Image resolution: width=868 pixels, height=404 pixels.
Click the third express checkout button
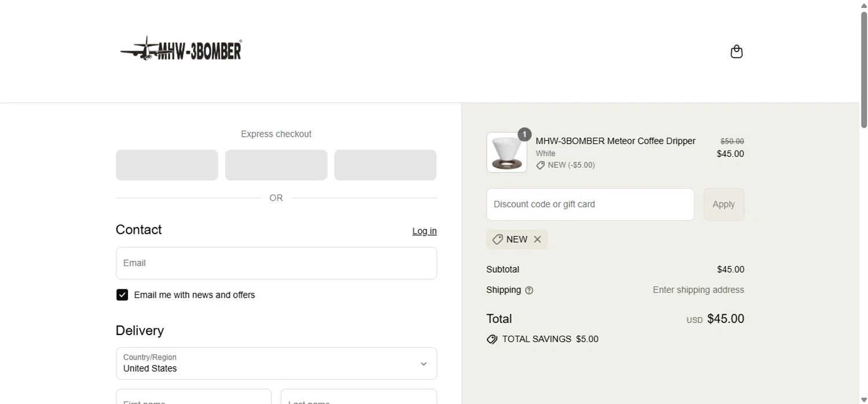point(385,165)
